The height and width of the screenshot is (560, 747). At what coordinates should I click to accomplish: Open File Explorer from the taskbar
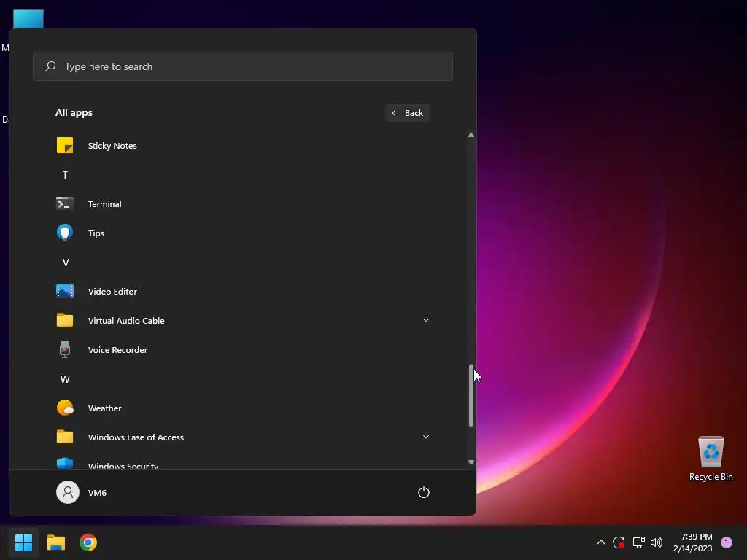click(55, 542)
